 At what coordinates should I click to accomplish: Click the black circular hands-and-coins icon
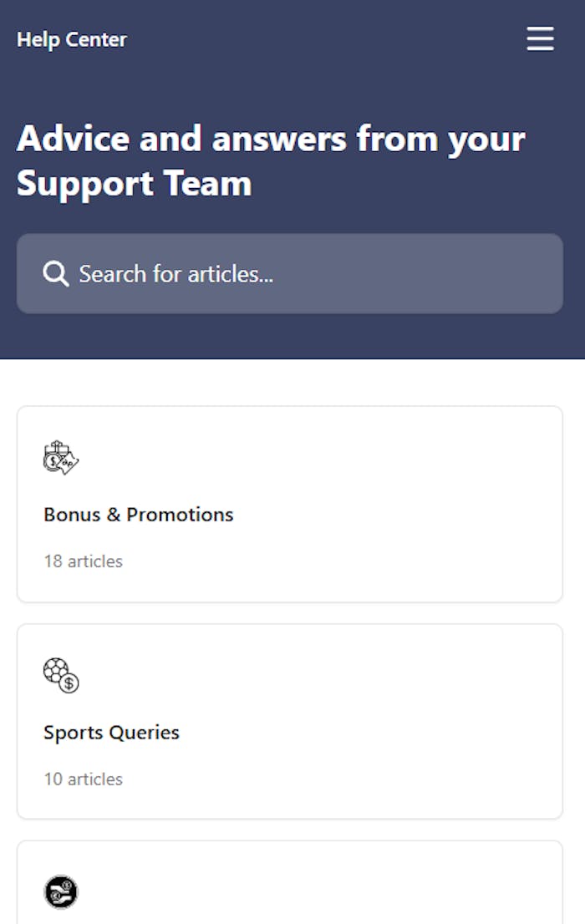coord(61,892)
